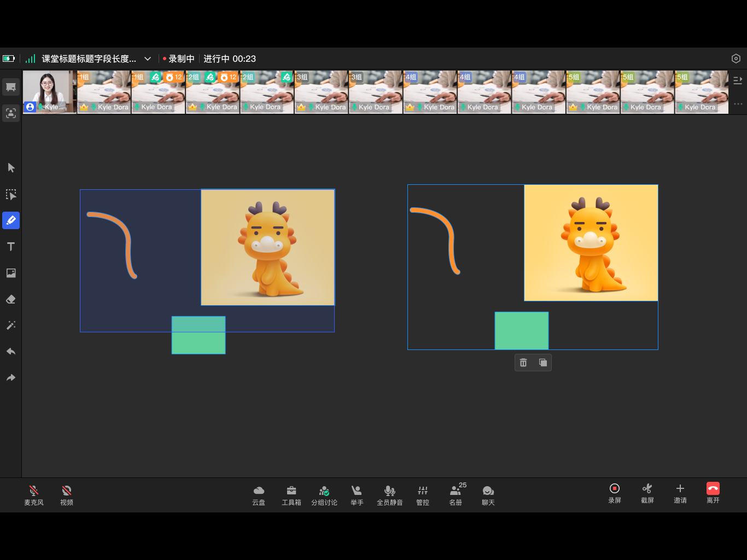Choose the magic wand laser tool
The height and width of the screenshot is (560, 747).
point(11,325)
